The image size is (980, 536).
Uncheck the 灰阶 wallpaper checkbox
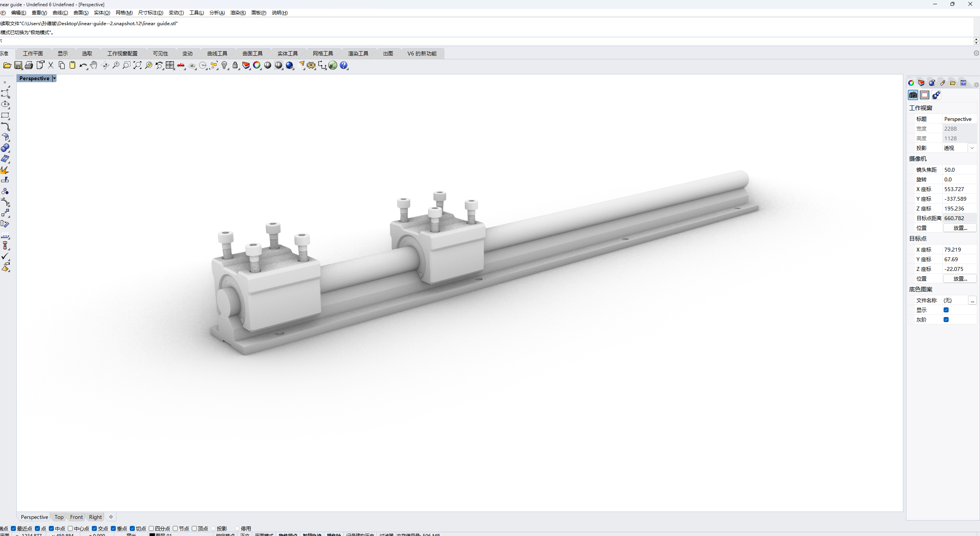coord(946,319)
